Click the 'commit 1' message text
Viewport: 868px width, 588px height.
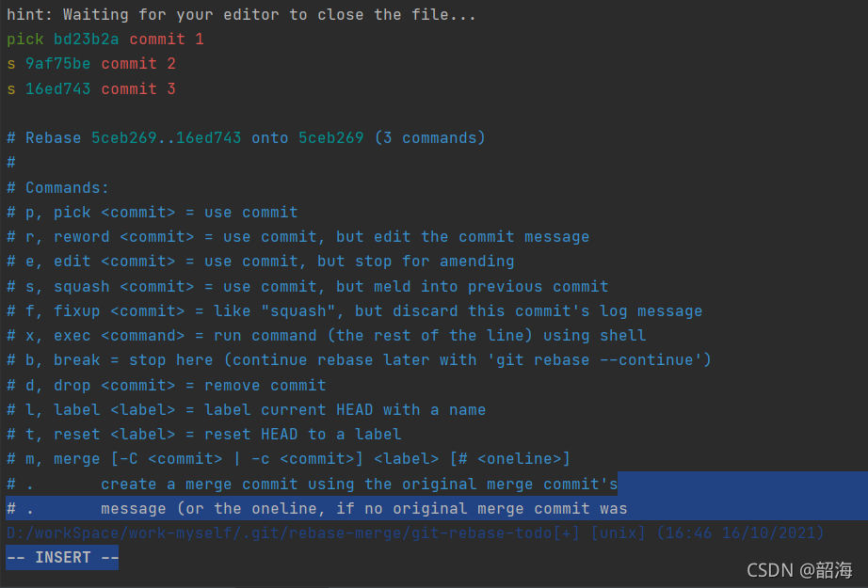(x=167, y=40)
